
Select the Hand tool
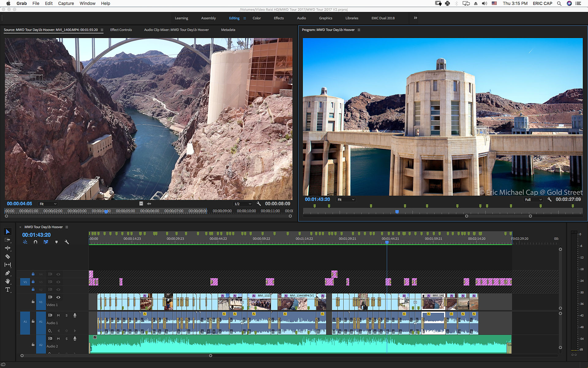pos(8,281)
